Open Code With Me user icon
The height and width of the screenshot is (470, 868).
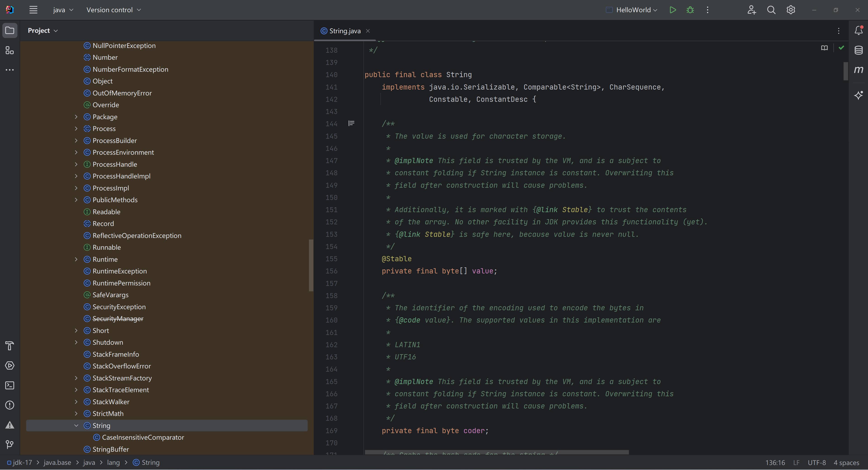point(751,10)
